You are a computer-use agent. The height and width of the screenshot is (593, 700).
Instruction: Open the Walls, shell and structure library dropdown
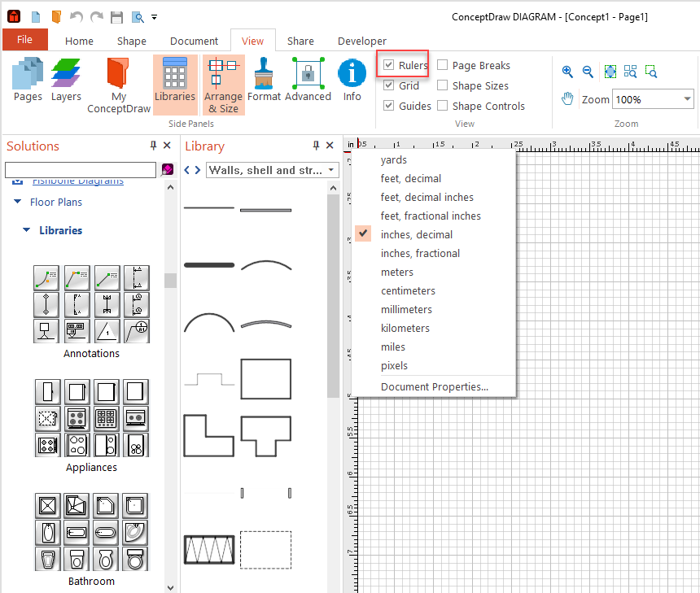click(x=331, y=170)
